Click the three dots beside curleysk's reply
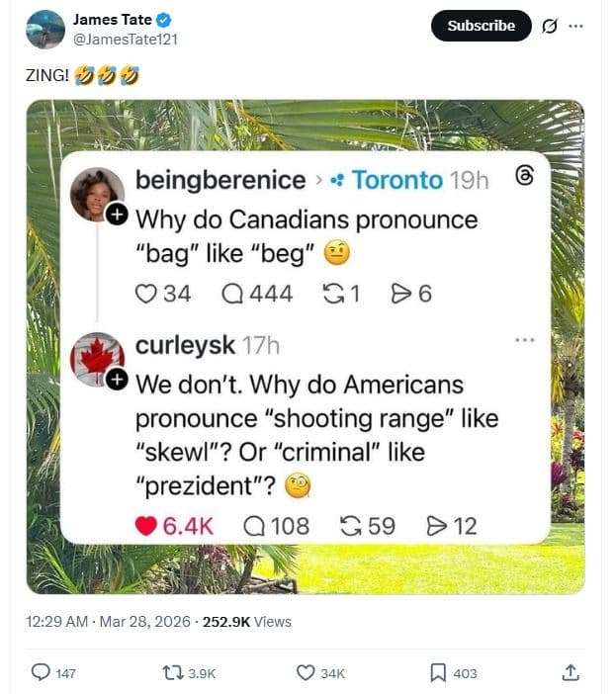 (x=525, y=341)
